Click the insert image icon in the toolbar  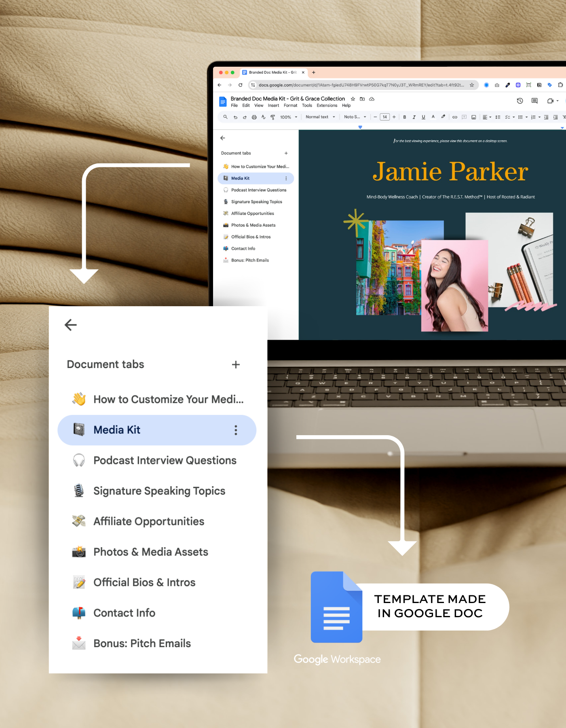tap(473, 117)
